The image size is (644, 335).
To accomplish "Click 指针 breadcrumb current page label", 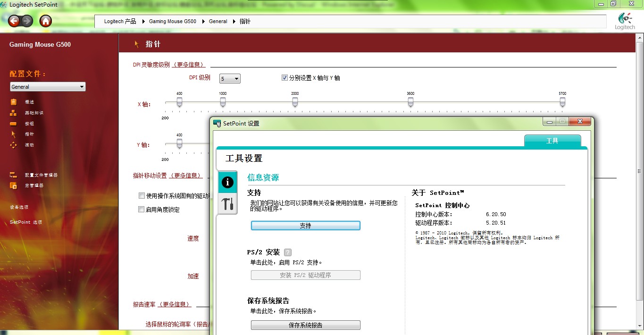I will [245, 21].
